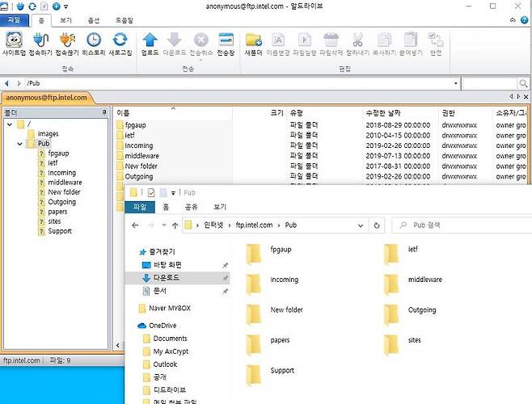Open the 사이트맵 site map tool
Image resolution: width=532 pixels, height=404 pixels.
14,44
